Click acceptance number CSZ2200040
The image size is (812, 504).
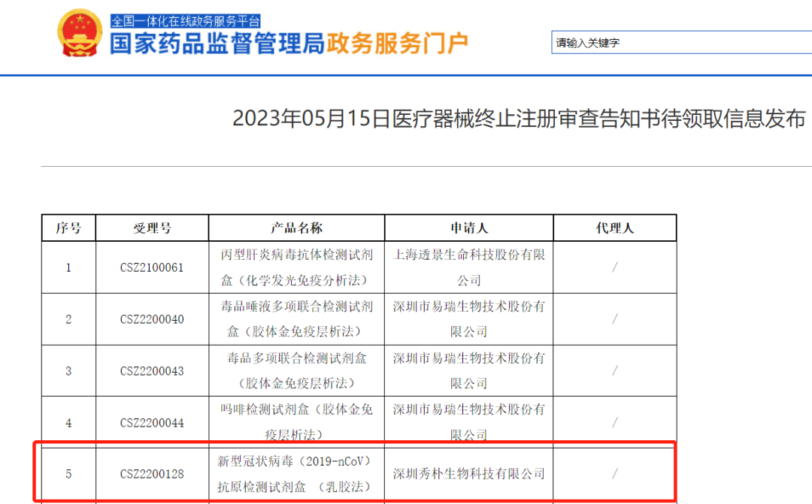click(152, 319)
